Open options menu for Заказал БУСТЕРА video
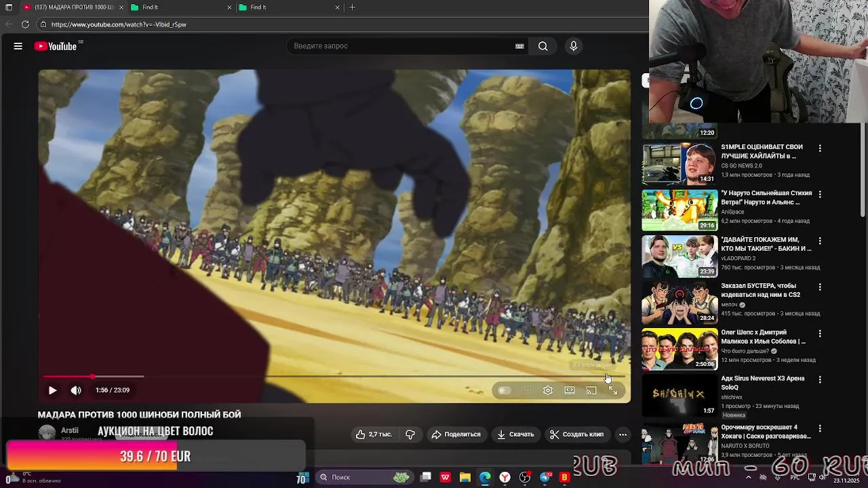The width and height of the screenshot is (868, 488). [x=820, y=287]
